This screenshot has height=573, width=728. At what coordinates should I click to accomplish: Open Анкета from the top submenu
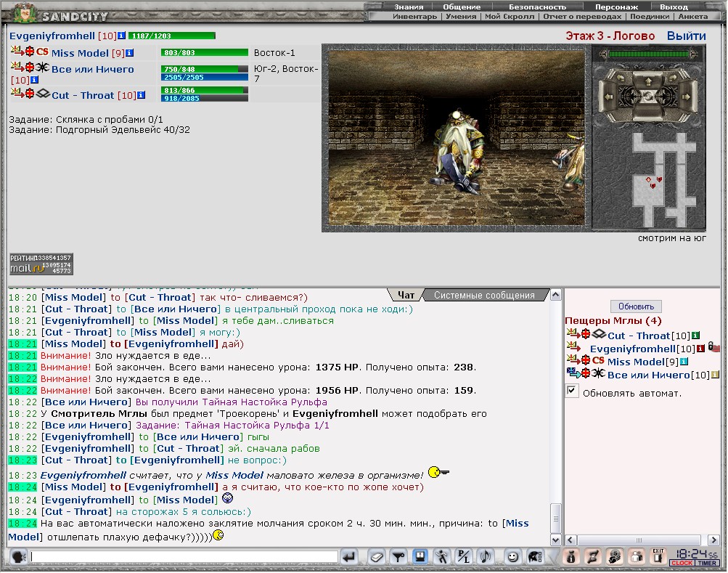pos(692,16)
